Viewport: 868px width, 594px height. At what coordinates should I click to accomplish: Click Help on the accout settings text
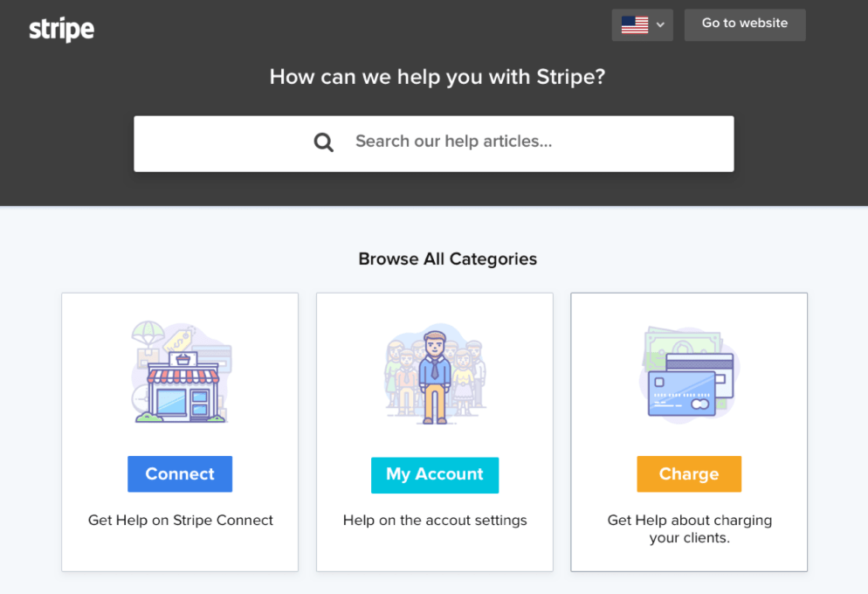[x=435, y=521]
